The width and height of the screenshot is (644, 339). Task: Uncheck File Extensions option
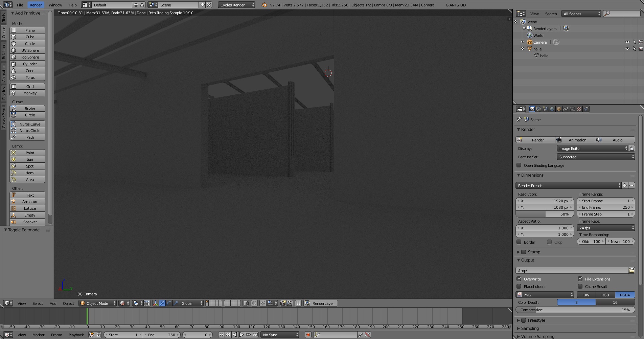[580, 279]
